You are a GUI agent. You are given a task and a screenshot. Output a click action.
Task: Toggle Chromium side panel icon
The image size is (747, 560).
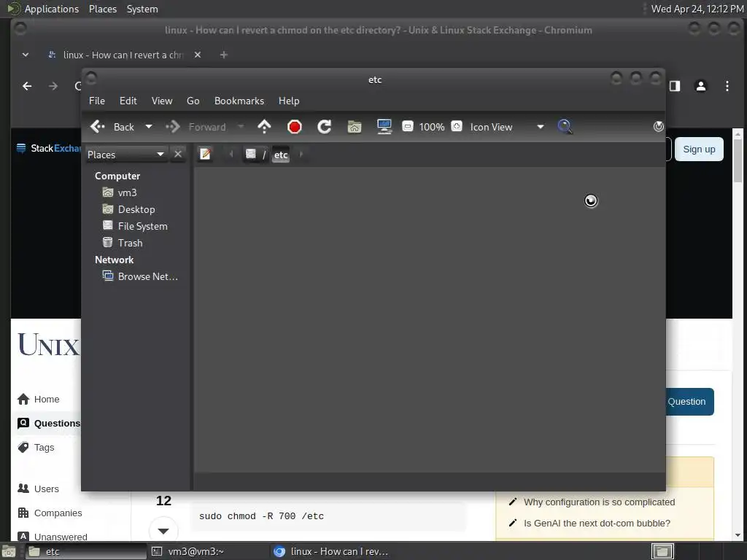click(x=675, y=86)
